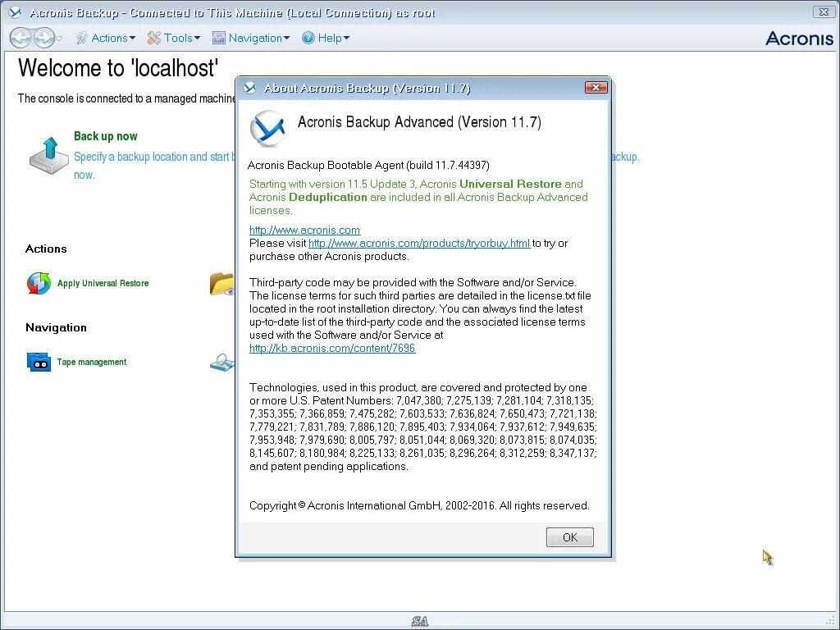840x630 pixels.
Task: Go forward with the forward arrow button
Action: 43,38
